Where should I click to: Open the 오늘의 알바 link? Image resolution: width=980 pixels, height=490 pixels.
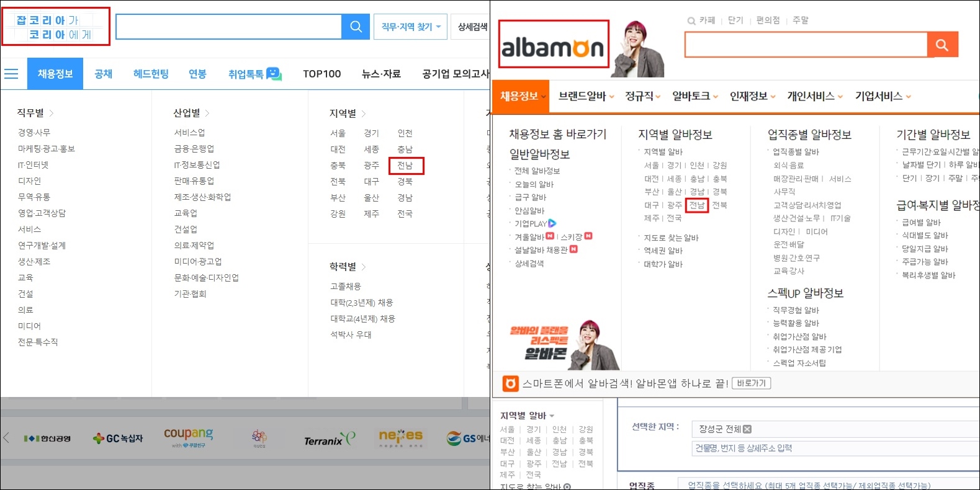pos(534,184)
